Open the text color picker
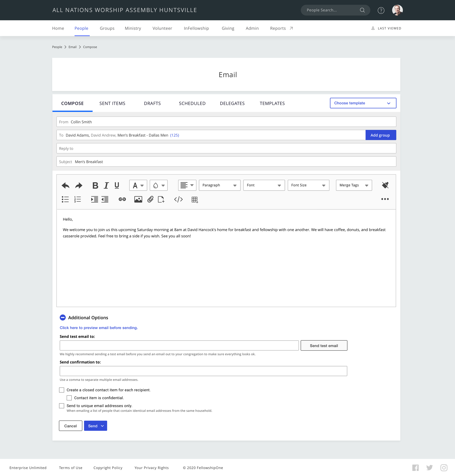This screenshot has width=455, height=476. (x=138, y=185)
